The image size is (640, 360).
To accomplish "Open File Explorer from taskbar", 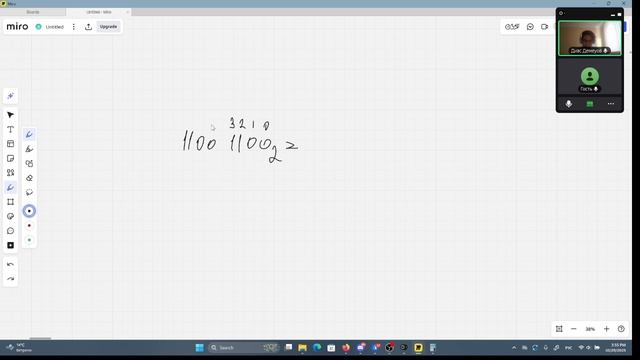I will [x=302, y=348].
